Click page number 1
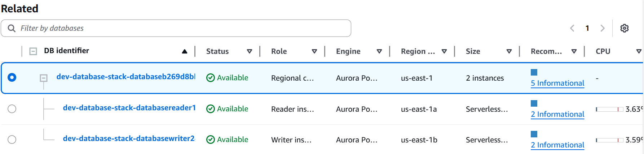The width and height of the screenshot is (644, 154). [587, 28]
